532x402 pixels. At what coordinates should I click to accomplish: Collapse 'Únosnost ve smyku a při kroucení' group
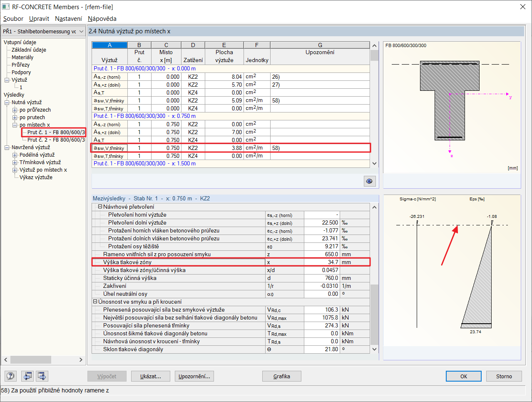[95, 302]
